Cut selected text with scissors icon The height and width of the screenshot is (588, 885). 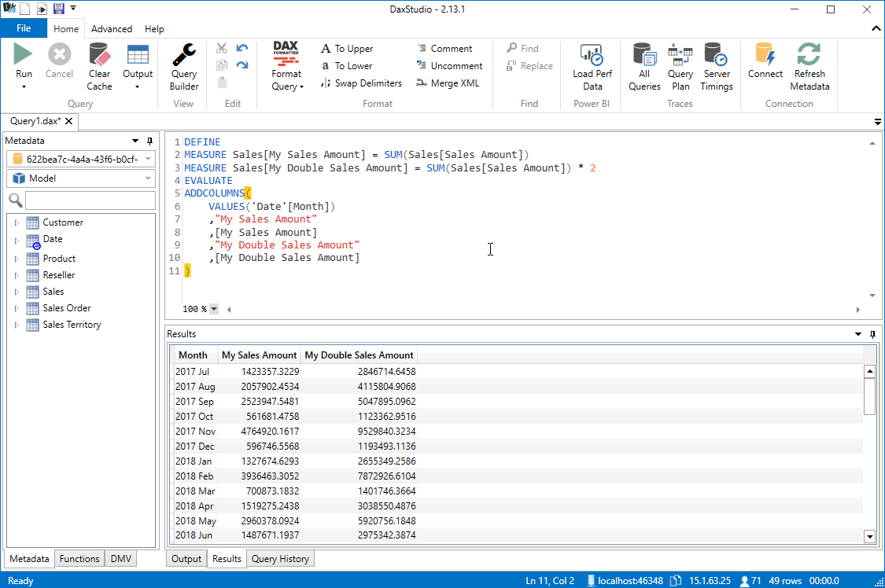(222, 49)
